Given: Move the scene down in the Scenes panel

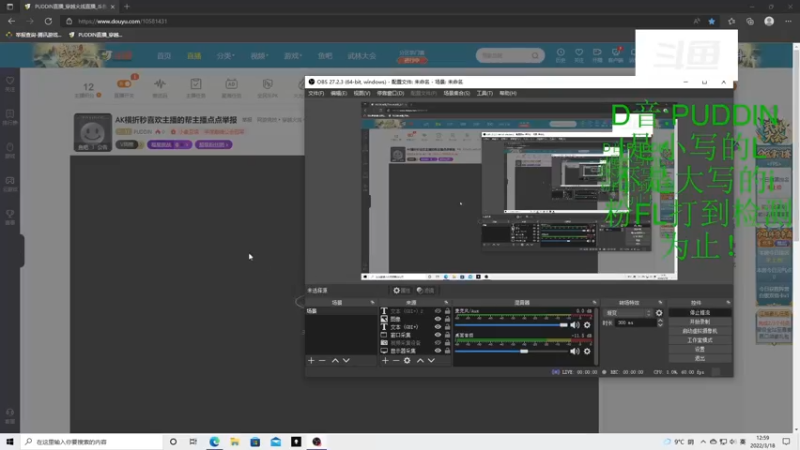Looking at the screenshot, I should tap(346, 360).
